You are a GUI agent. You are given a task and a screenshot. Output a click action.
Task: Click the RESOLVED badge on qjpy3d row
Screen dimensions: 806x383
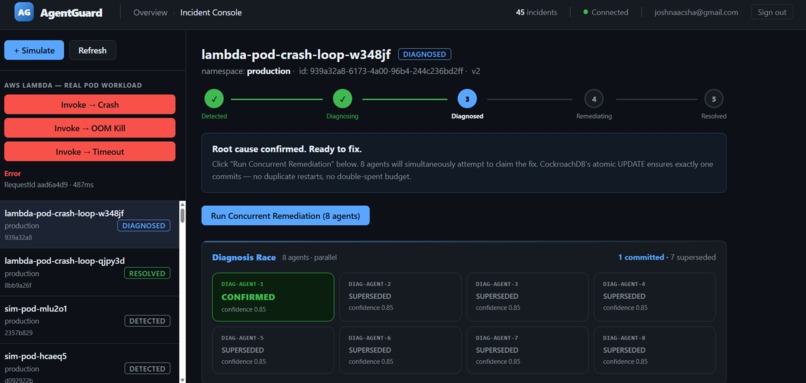pyautogui.click(x=147, y=273)
